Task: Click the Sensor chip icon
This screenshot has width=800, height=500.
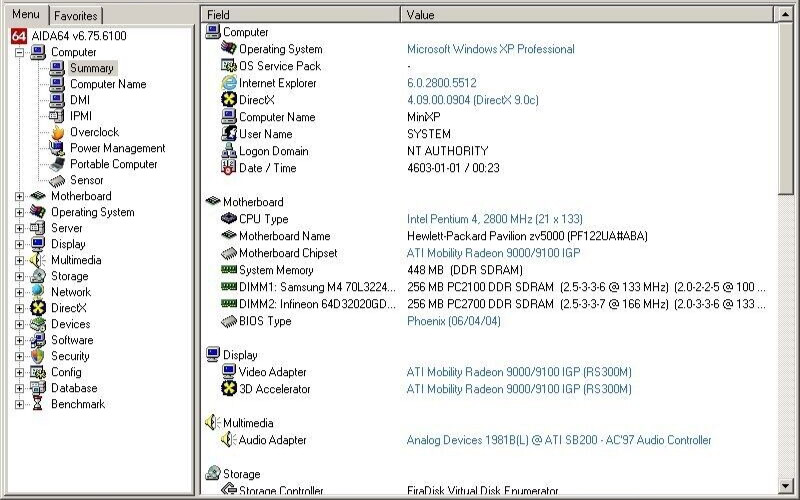Action: coord(57,180)
